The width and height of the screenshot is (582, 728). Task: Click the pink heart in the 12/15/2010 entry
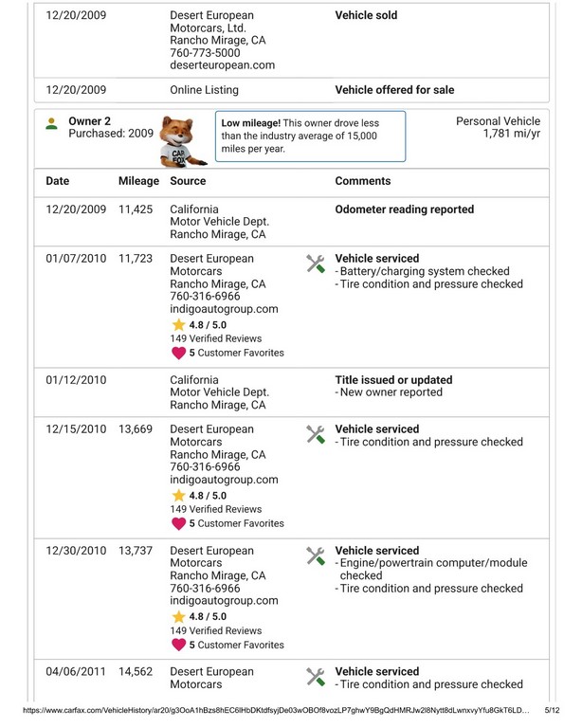pyautogui.click(x=178, y=522)
